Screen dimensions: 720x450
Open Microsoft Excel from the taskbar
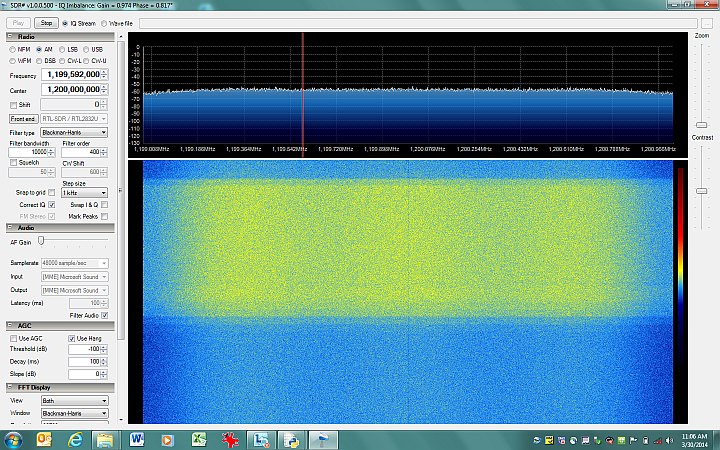coord(199,440)
